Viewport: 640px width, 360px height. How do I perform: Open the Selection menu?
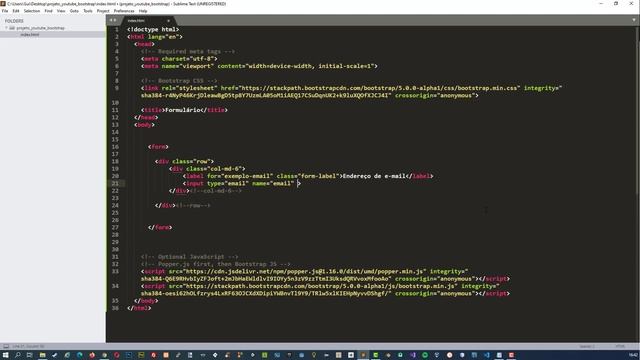coord(32,11)
